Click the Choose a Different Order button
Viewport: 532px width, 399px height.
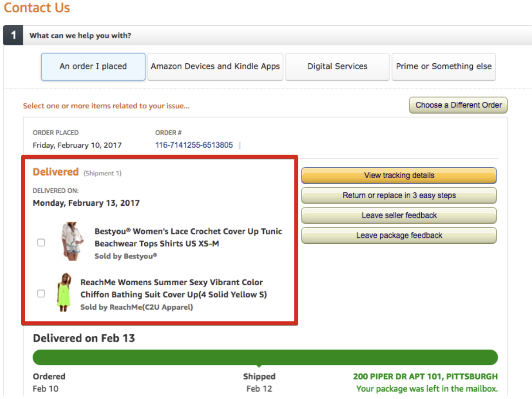tap(458, 105)
